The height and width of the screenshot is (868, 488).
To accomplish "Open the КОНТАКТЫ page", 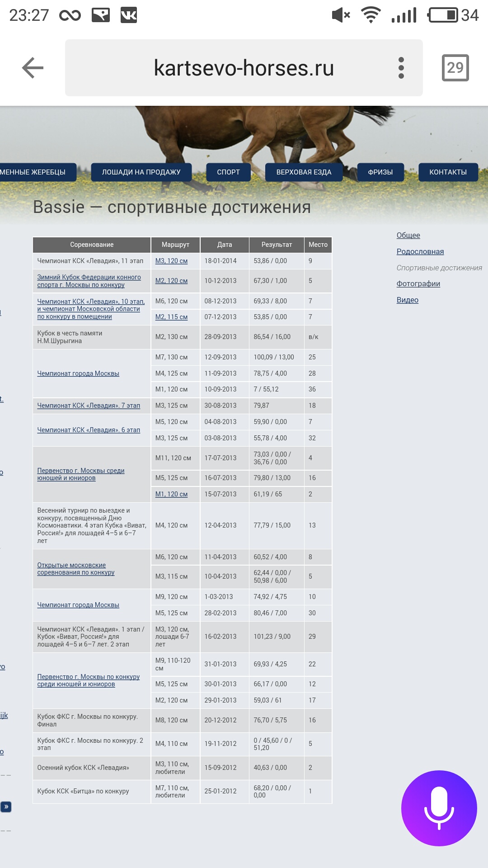I will tap(448, 172).
